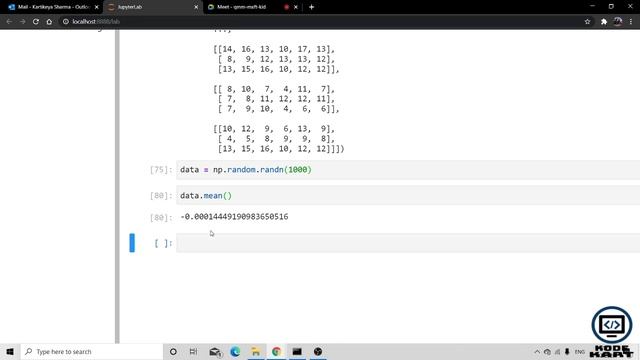Open the OBS icon on taskbar
640x360 pixels.
coord(318,351)
